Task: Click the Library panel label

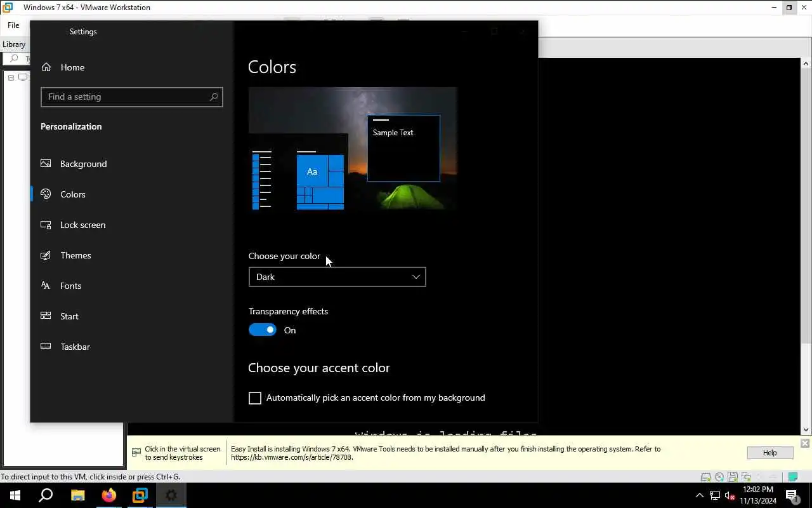Action: pos(14,44)
